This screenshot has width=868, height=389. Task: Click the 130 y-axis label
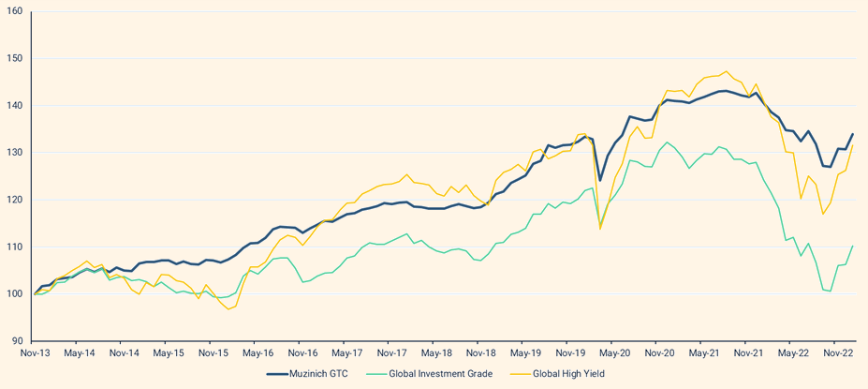click(x=15, y=153)
